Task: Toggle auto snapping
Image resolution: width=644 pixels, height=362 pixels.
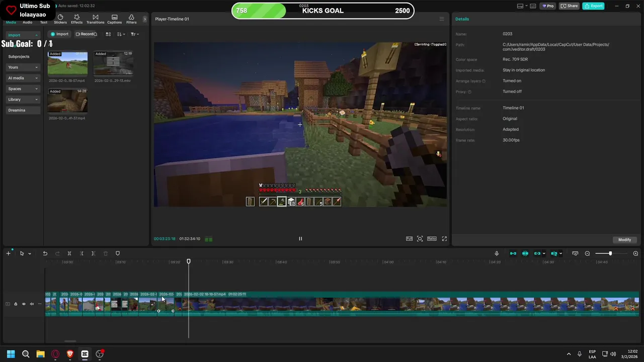Action: tap(525, 253)
